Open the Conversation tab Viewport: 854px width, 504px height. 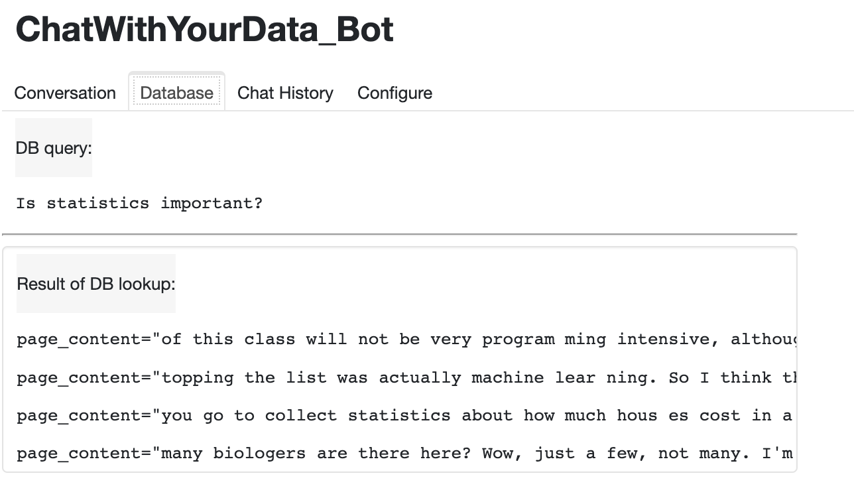pos(65,93)
